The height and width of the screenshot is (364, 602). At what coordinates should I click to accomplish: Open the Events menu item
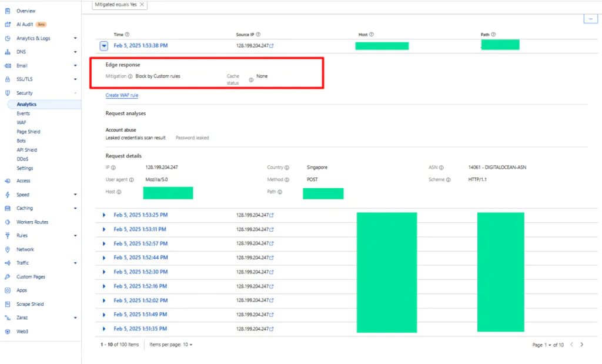pyautogui.click(x=23, y=113)
